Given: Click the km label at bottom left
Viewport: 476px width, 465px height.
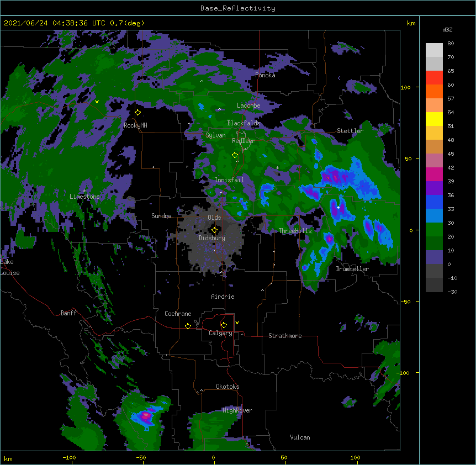Looking at the screenshot, I should tap(8, 459).
